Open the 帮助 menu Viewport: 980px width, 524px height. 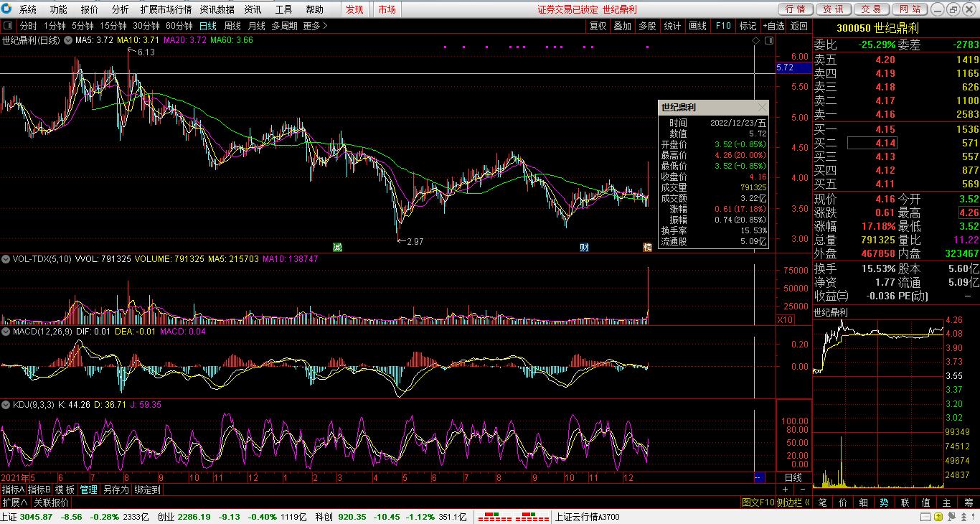[x=314, y=9]
